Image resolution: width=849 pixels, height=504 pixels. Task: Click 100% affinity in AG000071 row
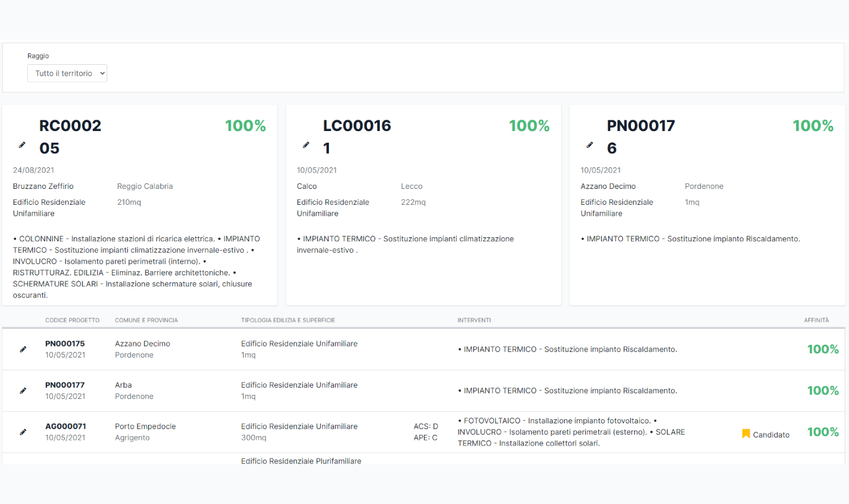(x=823, y=432)
